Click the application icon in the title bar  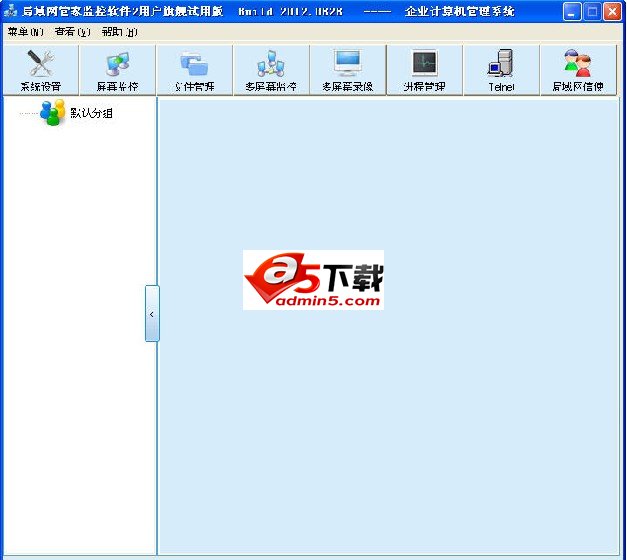coord(10,11)
